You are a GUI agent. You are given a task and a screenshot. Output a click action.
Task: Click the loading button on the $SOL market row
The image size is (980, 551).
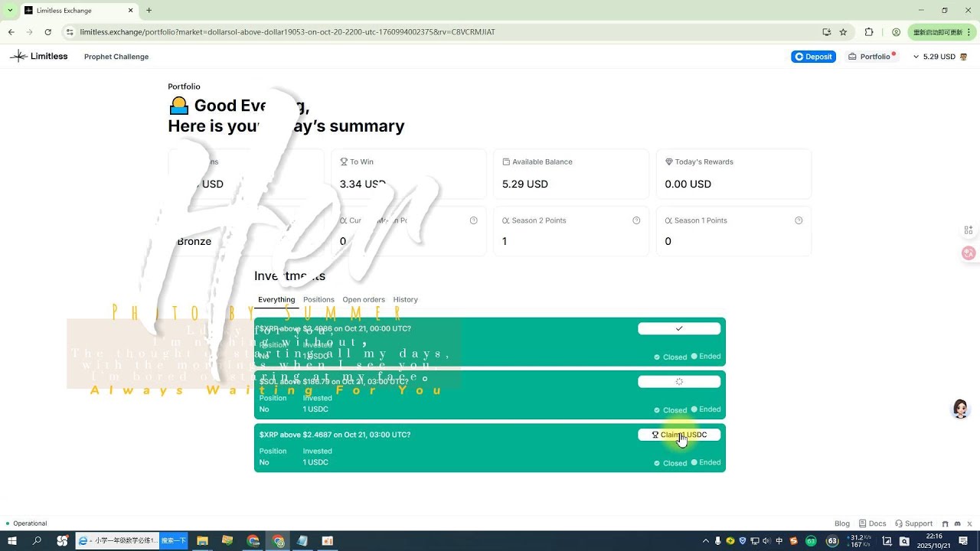pos(679,381)
